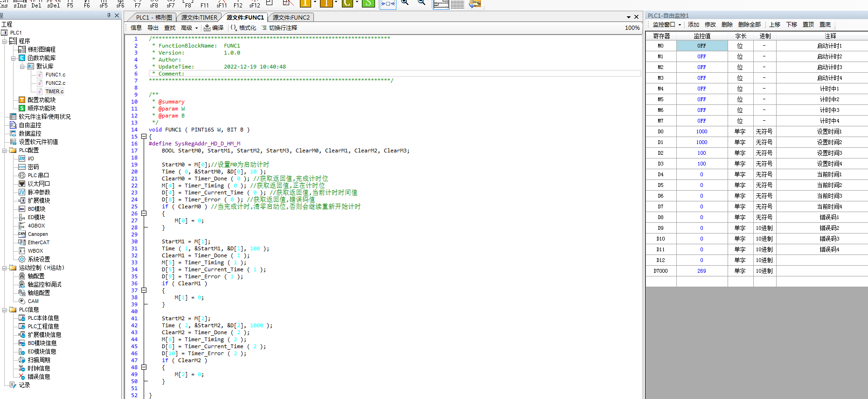The image size is (868, 399).
Task: Collapse the code fold at line 15
Action: [x=144, y=137]
